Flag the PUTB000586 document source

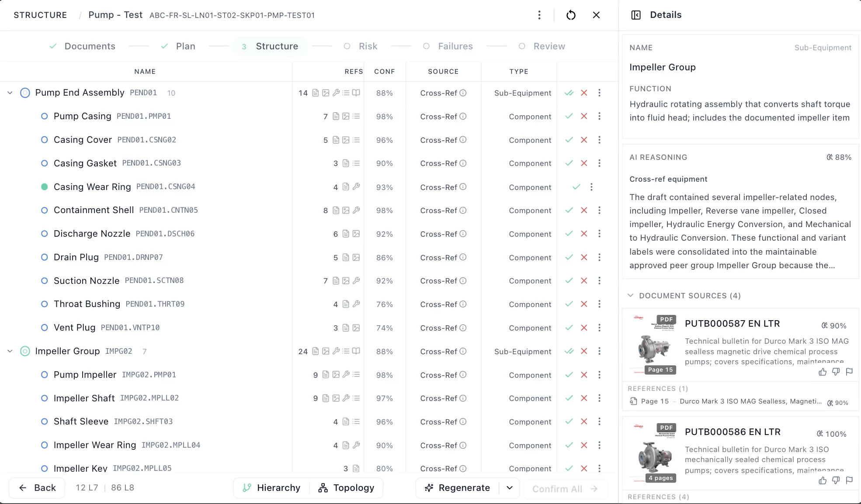click(x=850, y=480)
